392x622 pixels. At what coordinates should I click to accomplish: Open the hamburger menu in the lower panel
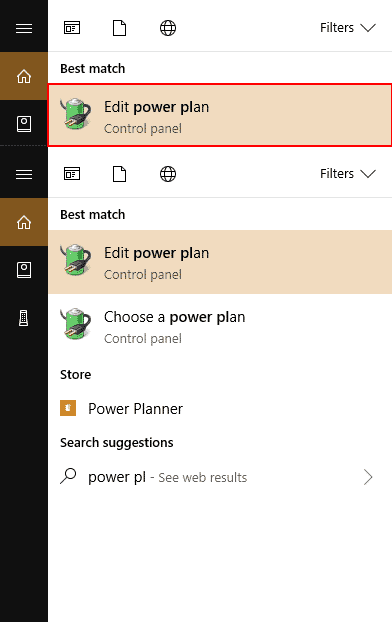pyautogui.click(x=24, y=174)
